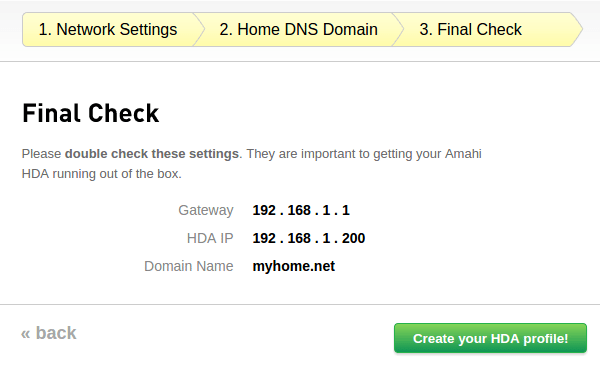Click the Final Check page heading
The height and width of the screenshot is (374, 600).
[91, 113]
